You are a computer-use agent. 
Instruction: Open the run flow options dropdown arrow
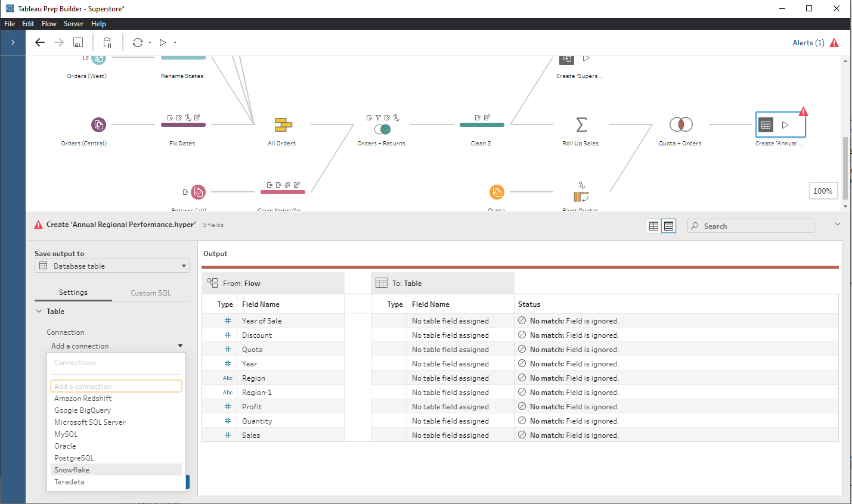(x=175, y=42)
